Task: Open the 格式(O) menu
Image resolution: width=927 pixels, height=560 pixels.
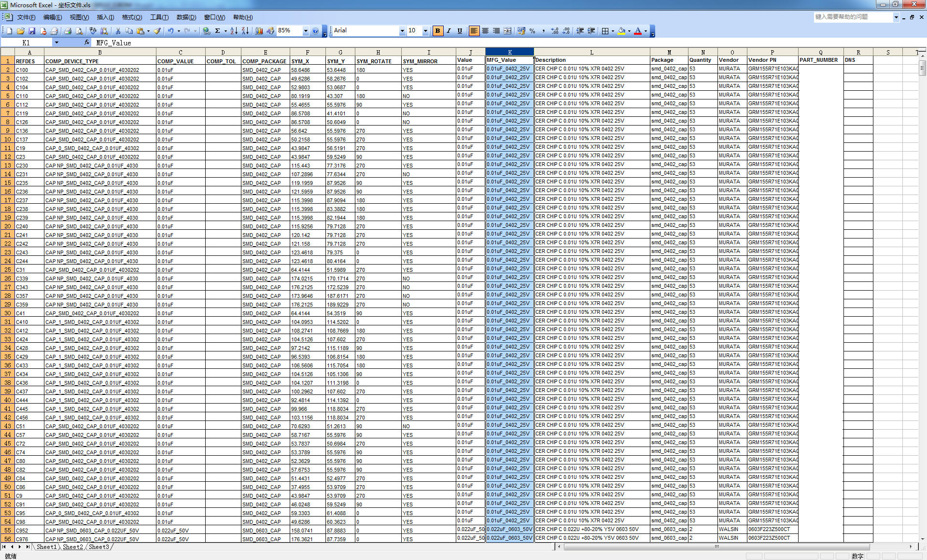Action: 132,17
